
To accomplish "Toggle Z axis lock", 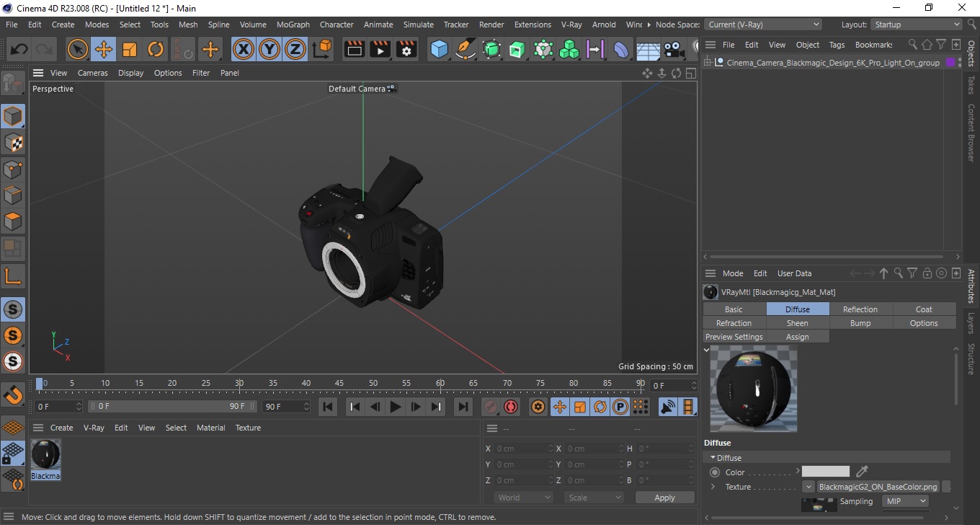I will coord(295,50).
